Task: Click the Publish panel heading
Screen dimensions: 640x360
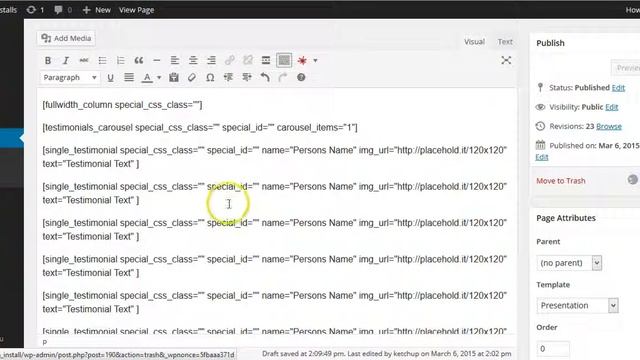Action: (x=550, y=43)
